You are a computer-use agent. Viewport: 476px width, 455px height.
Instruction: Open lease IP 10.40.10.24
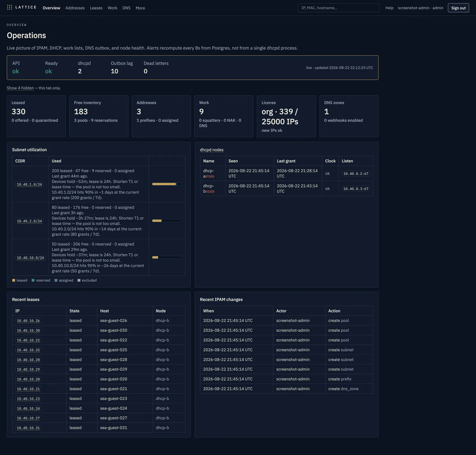point(28,409)
